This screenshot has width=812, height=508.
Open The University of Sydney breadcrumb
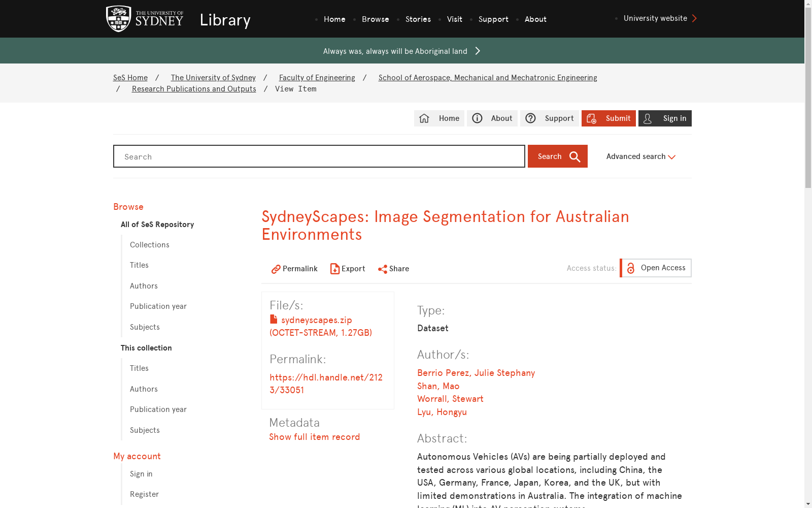coord(213,78)
